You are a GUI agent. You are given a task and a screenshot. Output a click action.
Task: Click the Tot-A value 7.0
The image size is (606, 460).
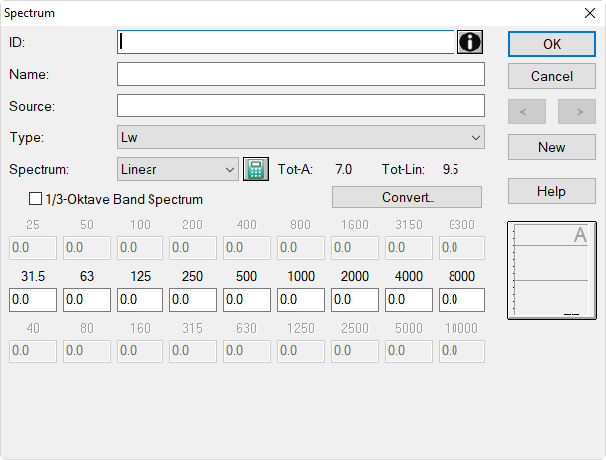point(344,169)
